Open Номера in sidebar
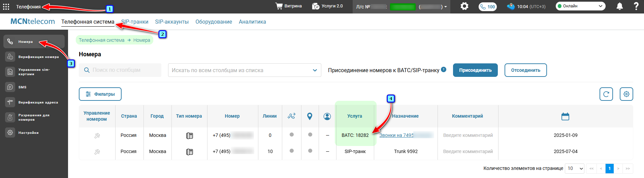This screenshot has height=178, width=644. coord(34,41)
